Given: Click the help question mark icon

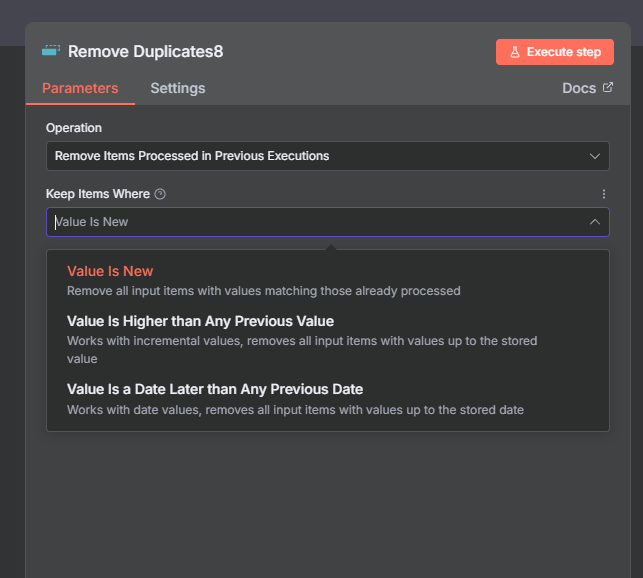Looking at the screenshot, I should pyautogui.click(x=161, y=194).
